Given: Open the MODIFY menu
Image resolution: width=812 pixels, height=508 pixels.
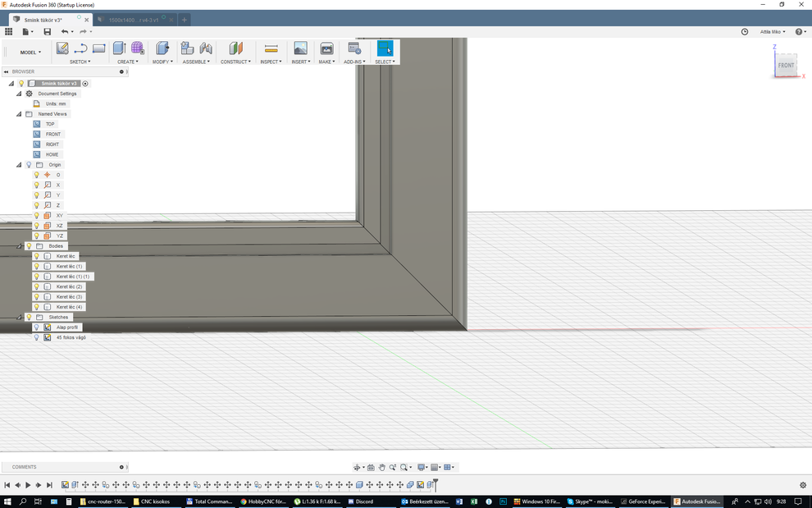Looking at the screenshot, I should (162, 62).
